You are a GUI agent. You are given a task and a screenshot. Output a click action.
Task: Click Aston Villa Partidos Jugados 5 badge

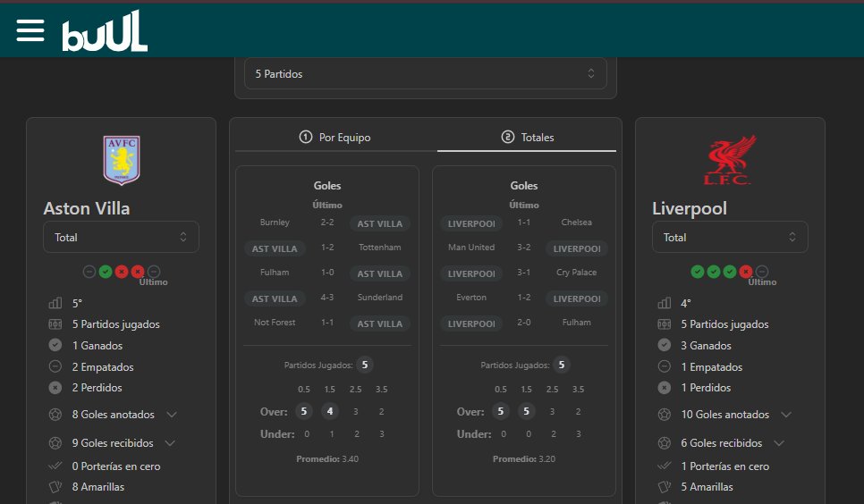pyautogui.click(x=365, y=365)
